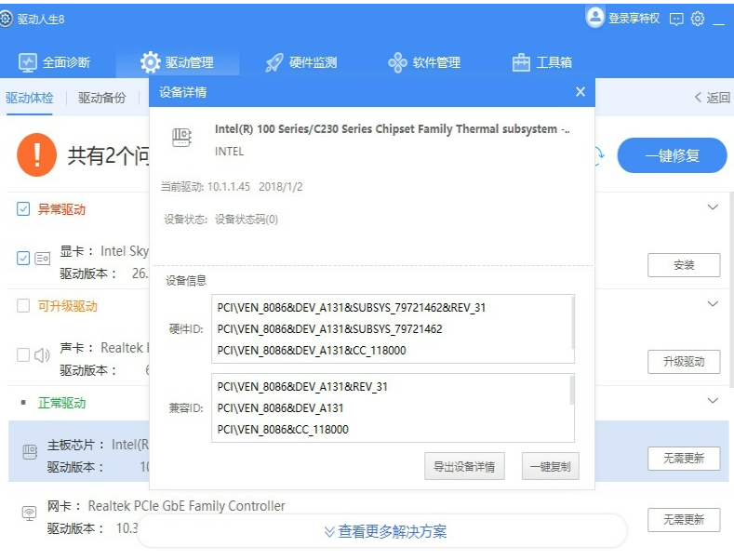Click the main driver list scrollbar
The height and width of the screenshot is (560, 734).
pyautogui.click(x=731, y=289)
